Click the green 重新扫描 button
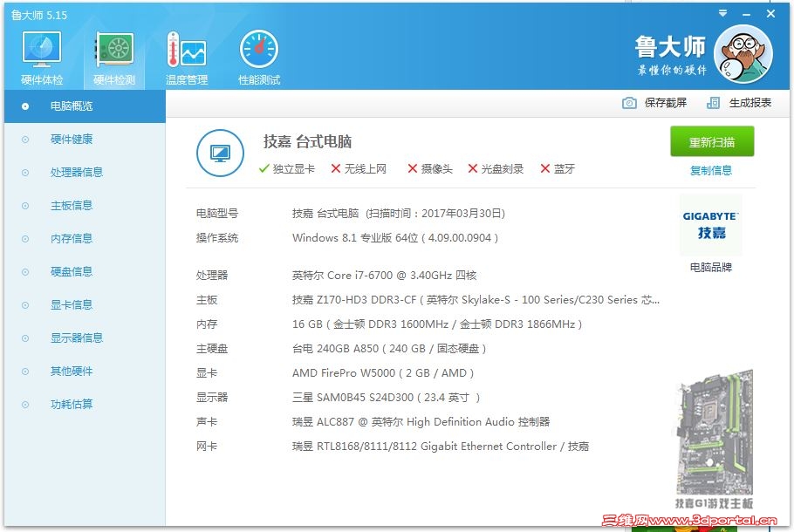Screen dimensions: 794x532 coord(712,142)
